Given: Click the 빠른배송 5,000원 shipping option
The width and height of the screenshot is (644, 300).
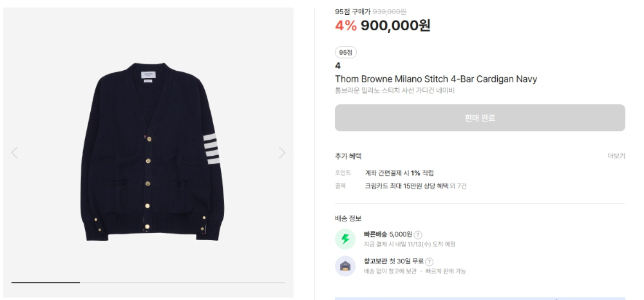Looking at the screenshot, I should click(x=388, y=234).
